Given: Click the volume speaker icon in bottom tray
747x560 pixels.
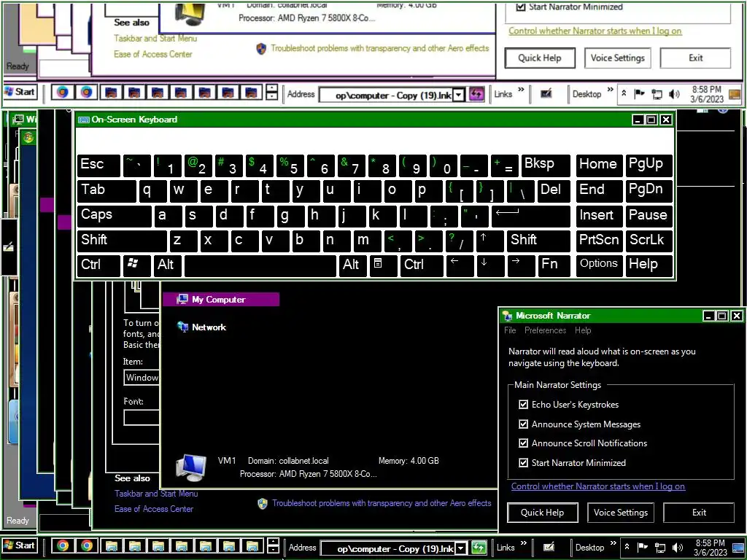Looking at the screenshot, I should coord(677,548).
